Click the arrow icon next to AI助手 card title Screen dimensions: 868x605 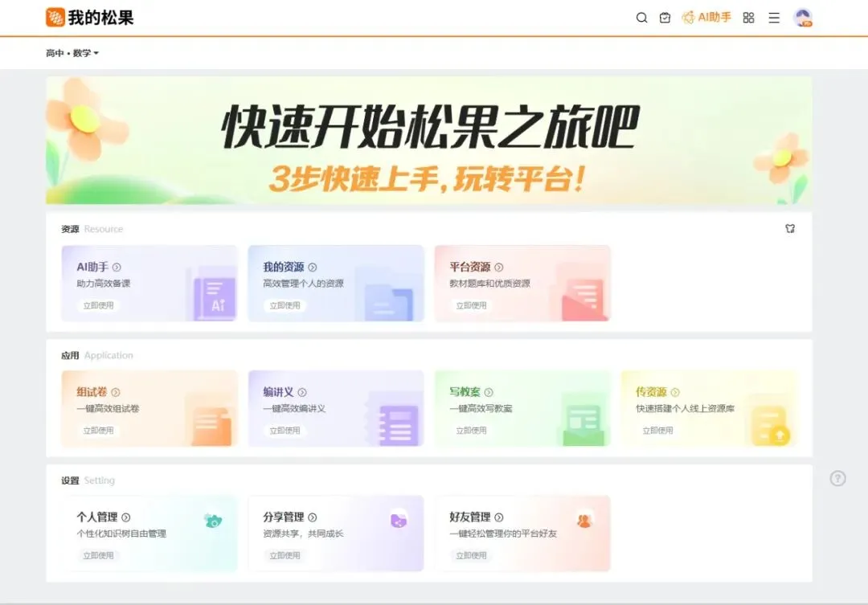[117, 268]
